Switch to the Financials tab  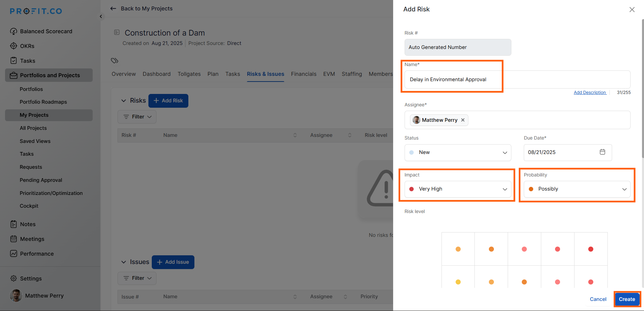coord(304,74)
